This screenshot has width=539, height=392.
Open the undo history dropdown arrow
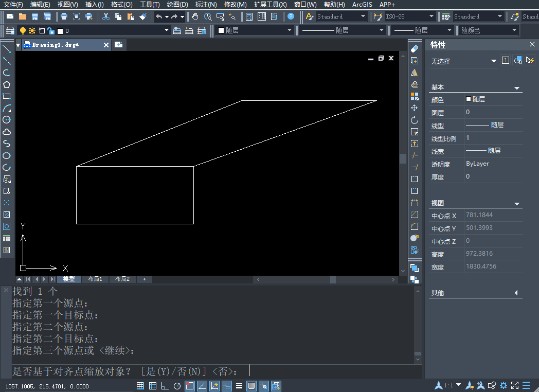[167, 16]
